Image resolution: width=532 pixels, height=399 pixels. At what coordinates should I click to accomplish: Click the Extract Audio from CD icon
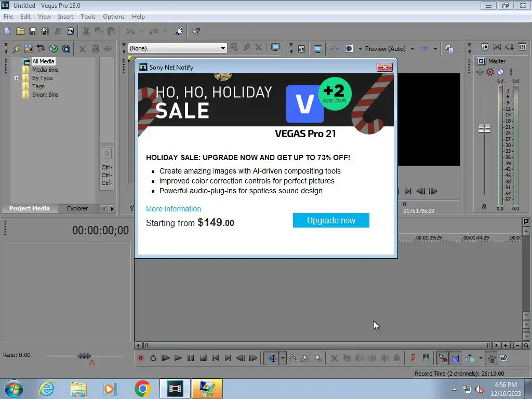click(54, 49)
